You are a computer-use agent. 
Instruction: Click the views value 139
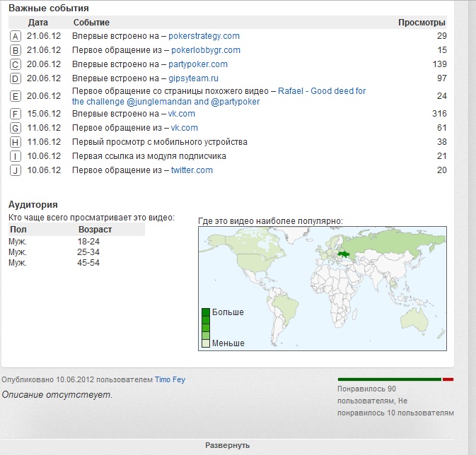click(x=439, y=64)
